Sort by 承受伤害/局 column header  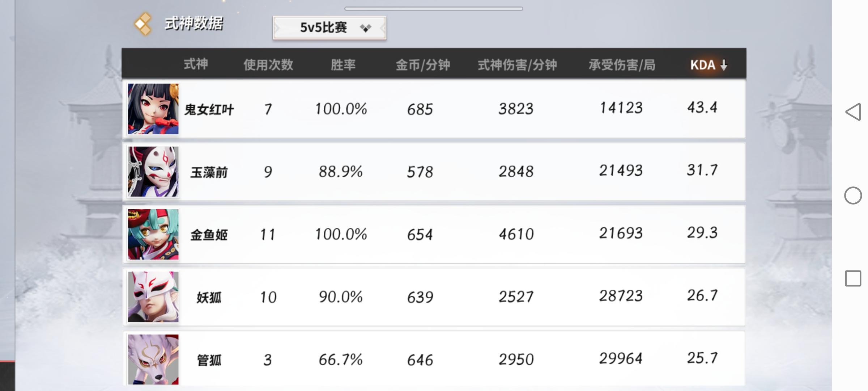coord(622,65)
